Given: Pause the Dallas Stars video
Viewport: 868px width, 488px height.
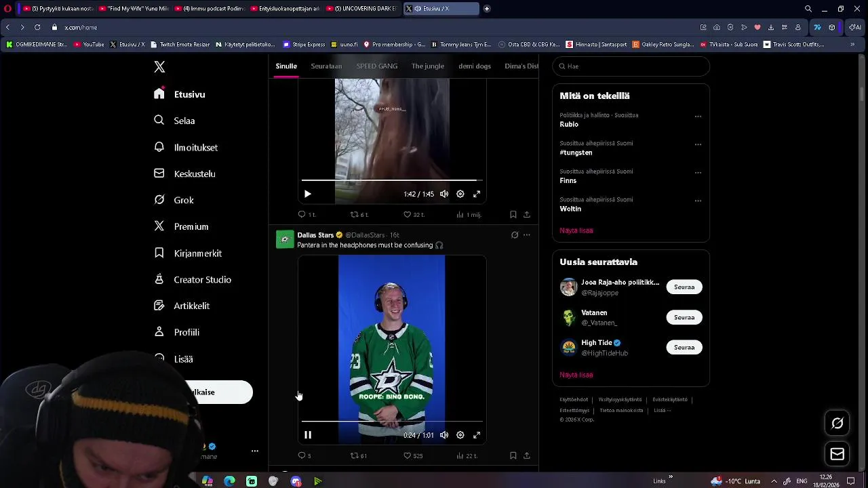Looking at the screenshot, I should coord(308,435).
